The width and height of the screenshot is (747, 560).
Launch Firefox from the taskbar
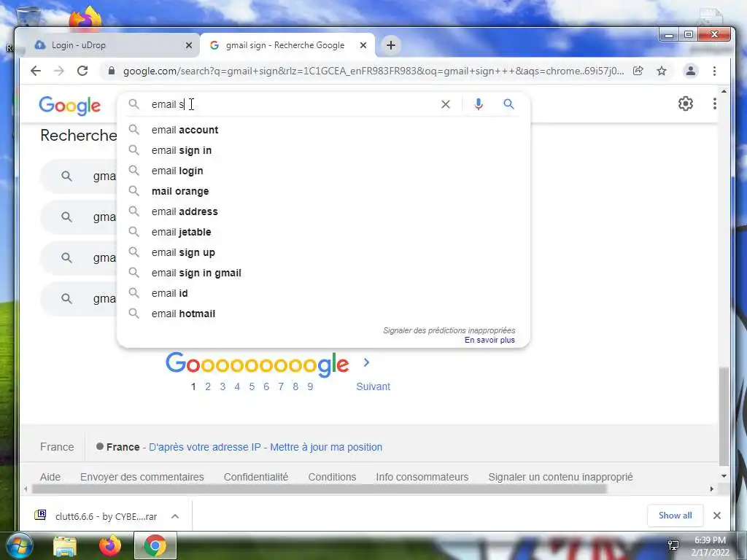pyautogui.click(x=110, y=546)
